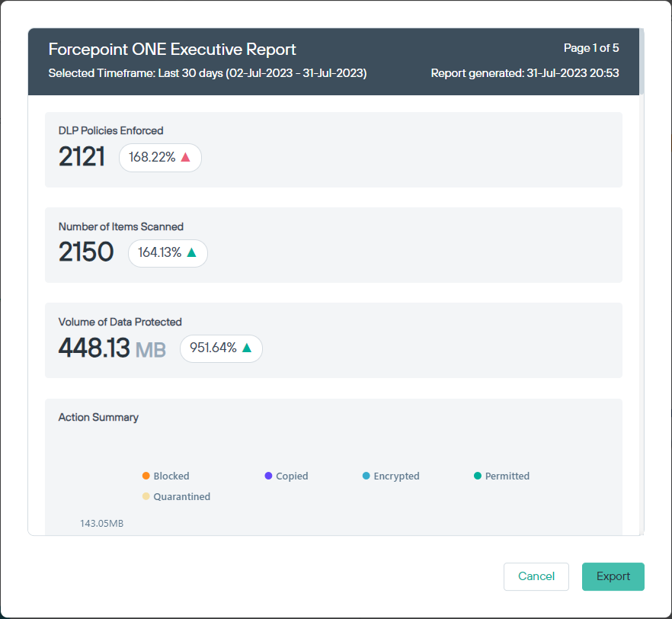This screenshot has height=619, width=672.
Task: Toggle the Copied legend purple dot
Action: pyautogui.click(x=268, y=476)
